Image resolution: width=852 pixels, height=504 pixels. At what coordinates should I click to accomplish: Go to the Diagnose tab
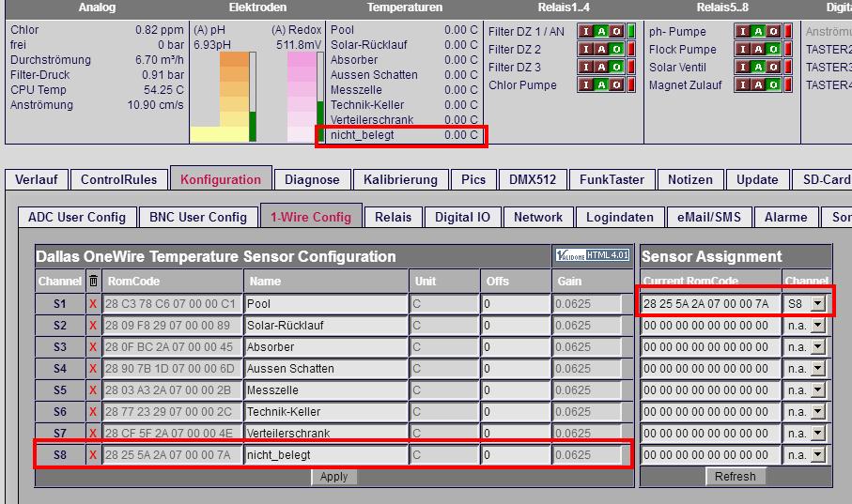(312, 180)
